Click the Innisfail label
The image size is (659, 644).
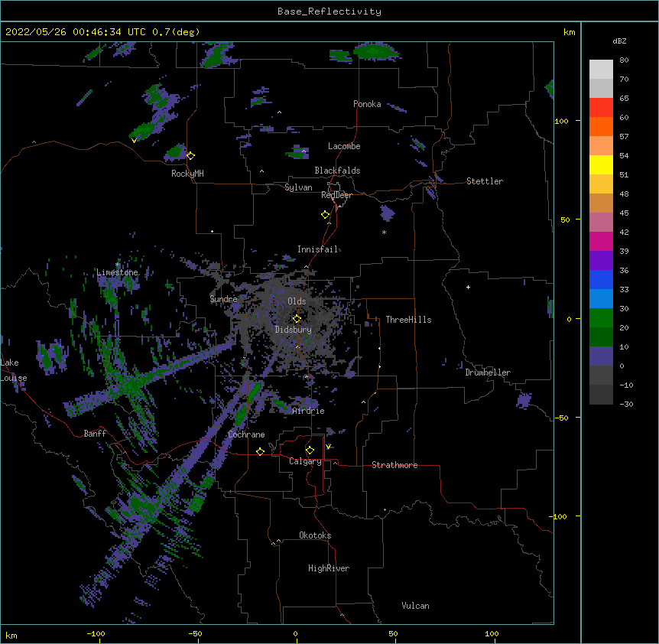pos(318,249)
